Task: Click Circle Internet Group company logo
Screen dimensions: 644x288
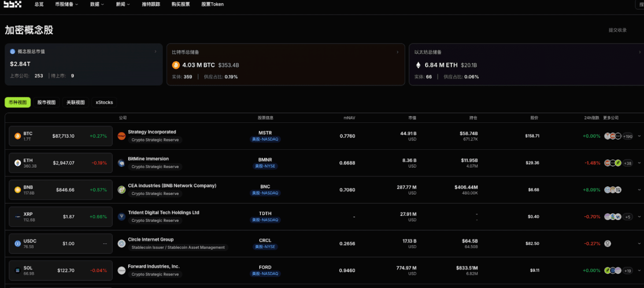Action: pyautogui.click(x=122, y=244)
